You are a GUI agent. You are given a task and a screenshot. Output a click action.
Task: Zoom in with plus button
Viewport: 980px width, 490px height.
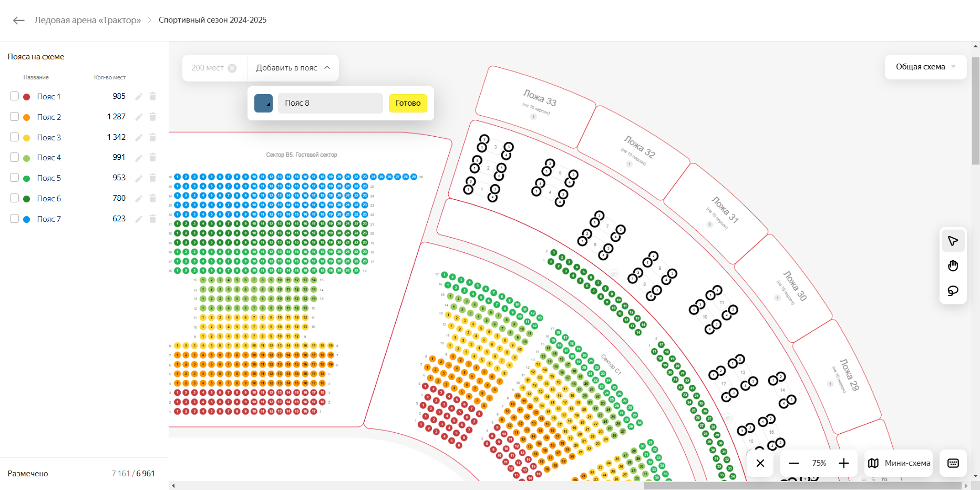[844, 463]
